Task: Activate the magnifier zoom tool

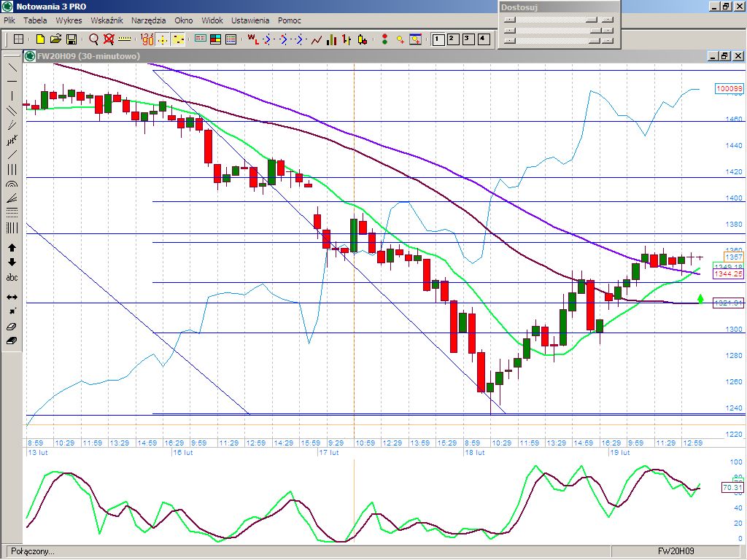Action: click(94, 39)
